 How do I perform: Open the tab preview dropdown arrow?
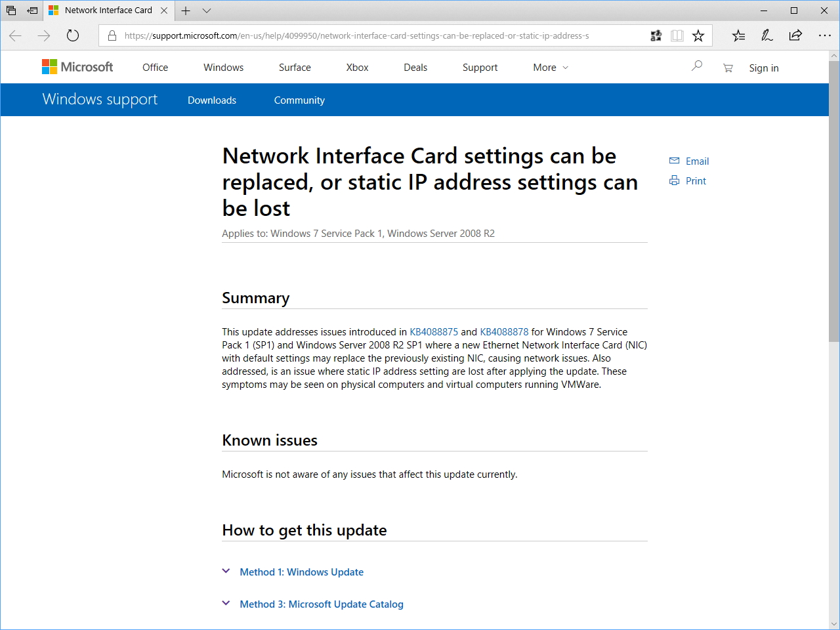pos(207,10)
